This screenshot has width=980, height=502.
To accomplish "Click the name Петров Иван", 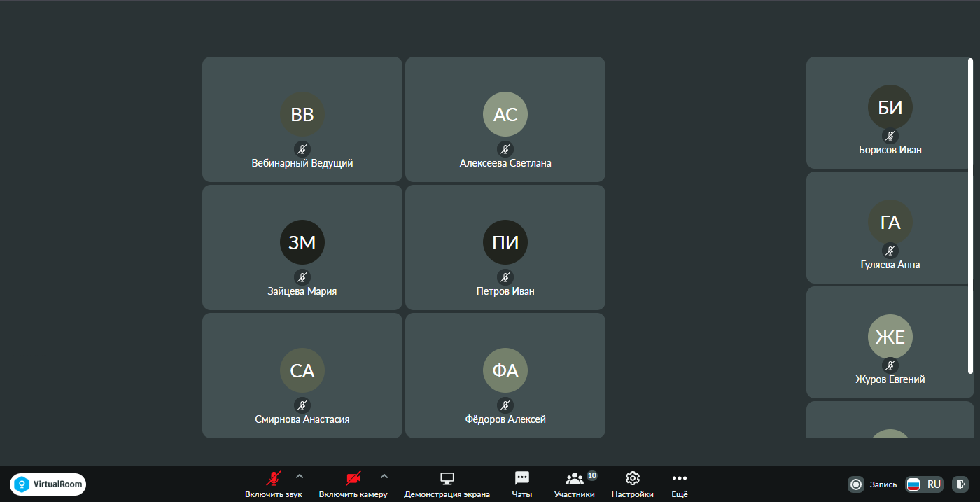I will click(x=505, y=291).
